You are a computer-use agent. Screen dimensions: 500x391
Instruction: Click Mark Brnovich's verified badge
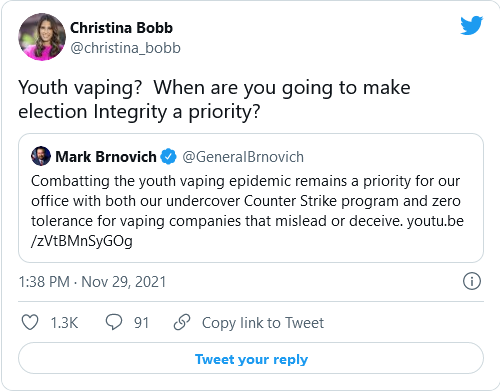pos(169,157)
